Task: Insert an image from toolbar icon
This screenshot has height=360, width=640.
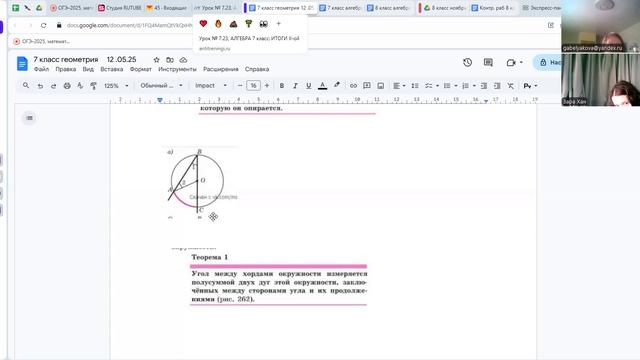Action: 380,86
